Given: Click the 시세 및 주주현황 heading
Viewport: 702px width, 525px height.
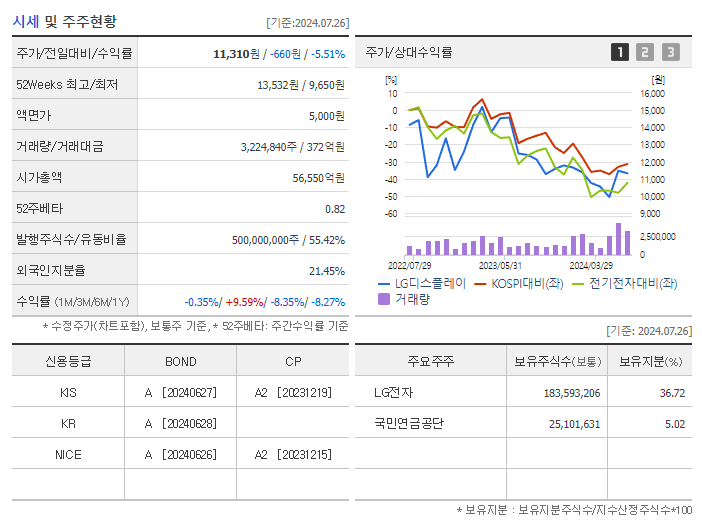Looking at the screenshot, I should pyautogui.click(x=65, y=21).
